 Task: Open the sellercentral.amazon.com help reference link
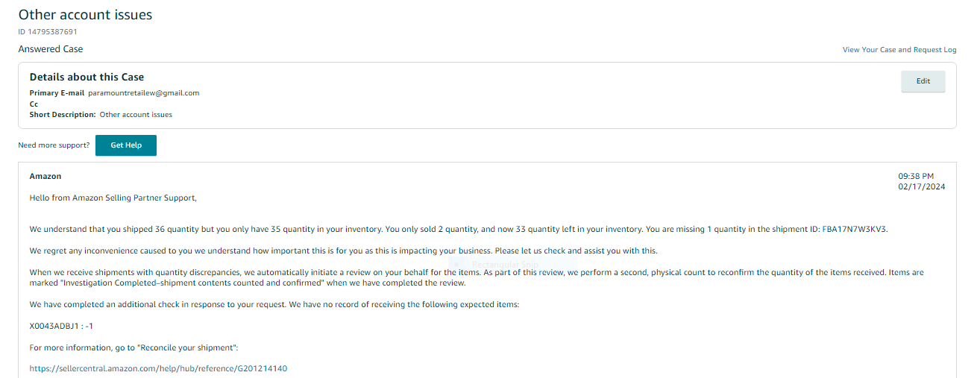[158, 368]
